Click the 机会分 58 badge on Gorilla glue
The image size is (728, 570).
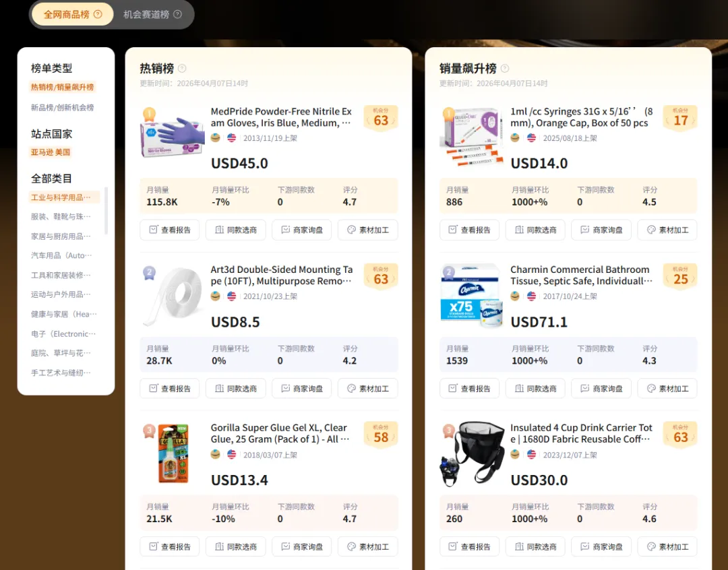pyautogui.click(x=381, y=435)
